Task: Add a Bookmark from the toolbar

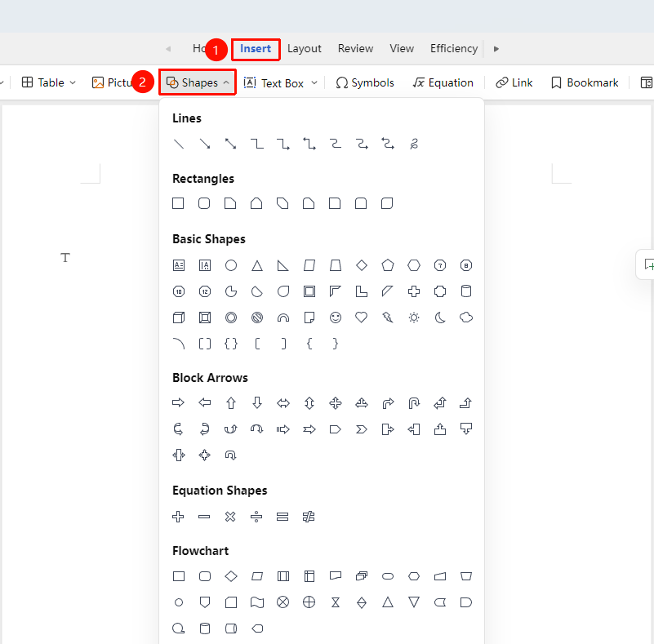Action: (585, 82)
